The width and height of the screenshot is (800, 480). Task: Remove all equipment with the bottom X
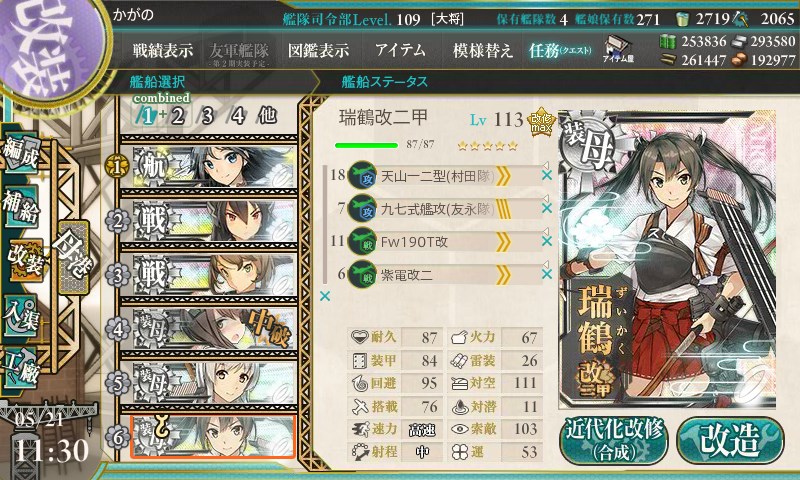point(324,296)
